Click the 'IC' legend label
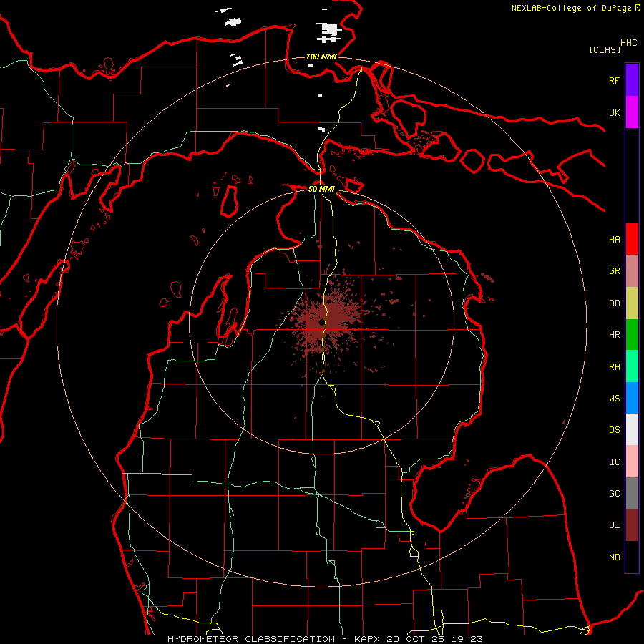The image size is (644, 644). pyautogui.click(x=614, y=462)
